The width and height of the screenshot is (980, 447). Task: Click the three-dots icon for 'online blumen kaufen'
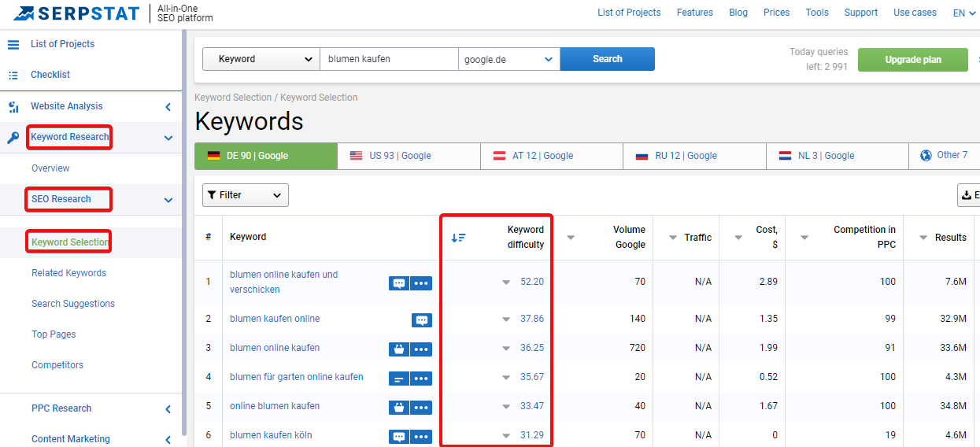pyautogui.click(x=421, y=408)
